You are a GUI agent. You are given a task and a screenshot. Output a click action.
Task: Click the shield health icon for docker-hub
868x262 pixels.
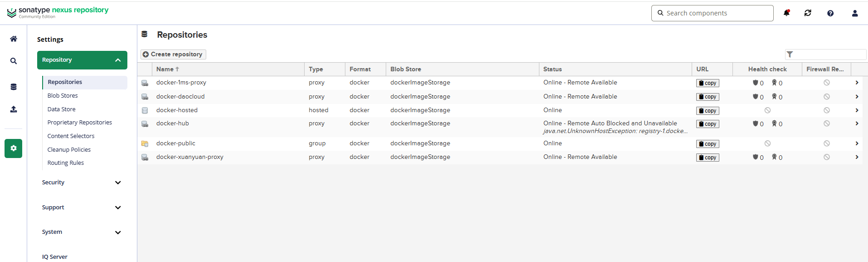(756, 124)
